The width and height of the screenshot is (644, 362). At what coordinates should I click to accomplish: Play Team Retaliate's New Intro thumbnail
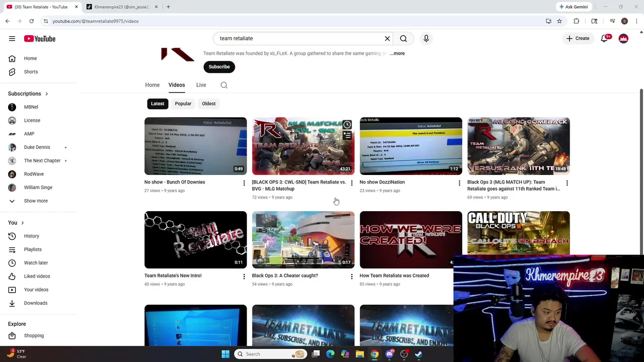[196, 240]
